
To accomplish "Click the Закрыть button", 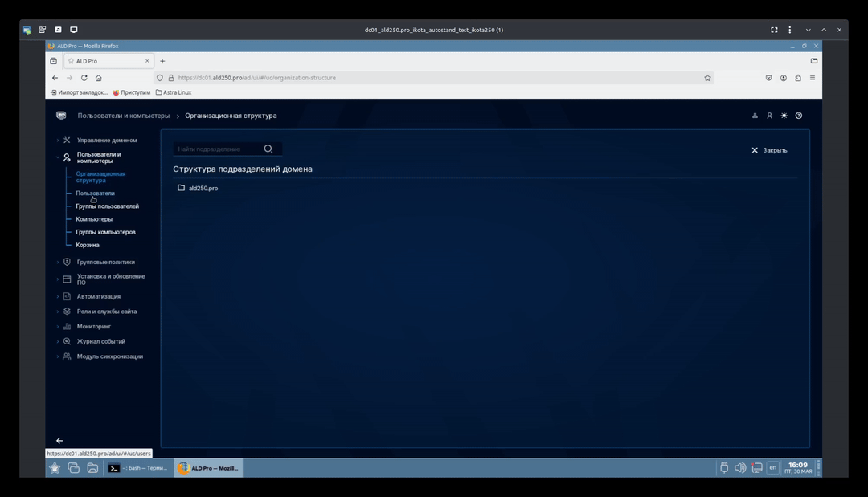I will tap(769, 150).
